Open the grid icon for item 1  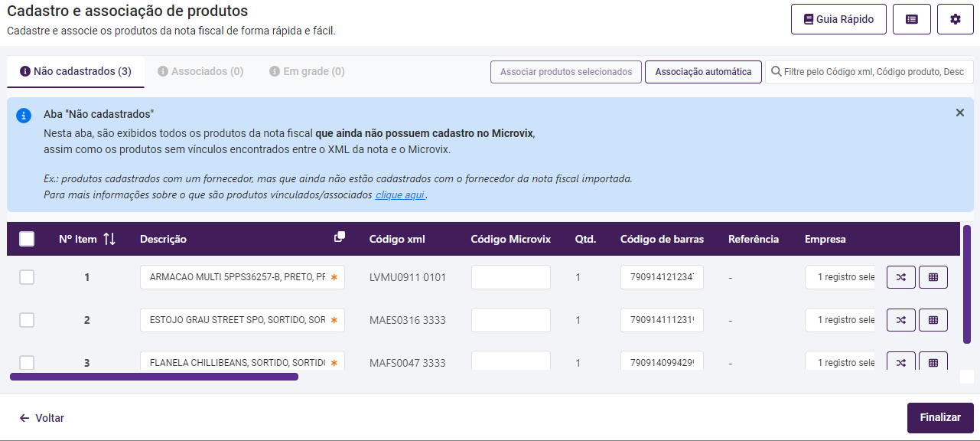point(933,277)
